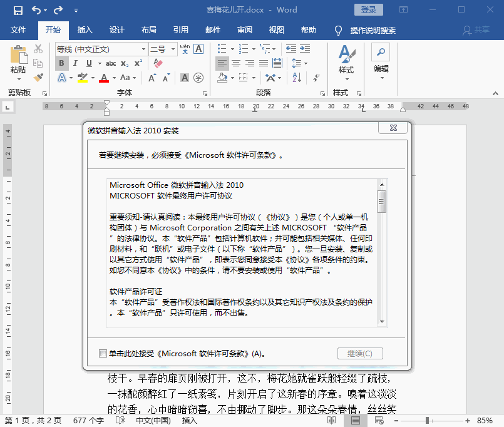
Task: Click the 共享 share button
Action: pyautogui.click(x=476, y=30)
